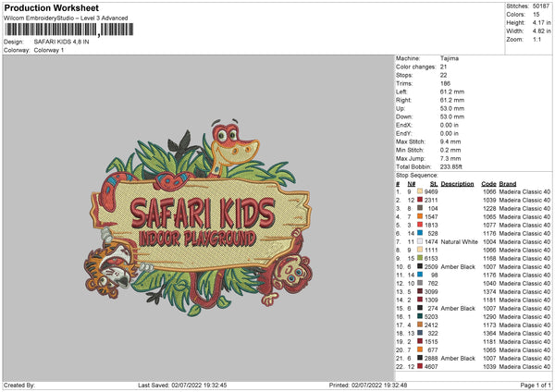The image size is (555, 392).
Task: Click stitch count 6153 in stop row 9
Action: pos(431,258)
